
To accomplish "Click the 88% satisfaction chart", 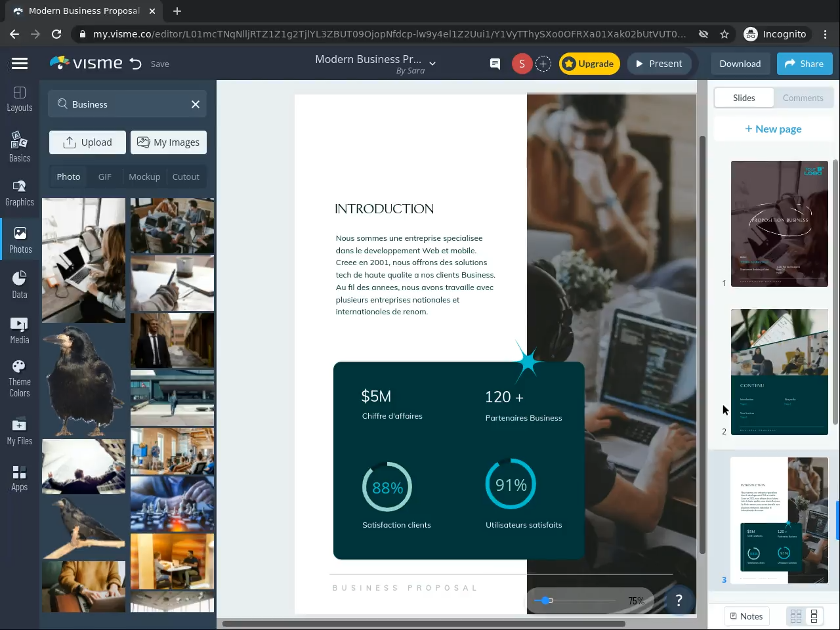I will (x=387, y=487).
